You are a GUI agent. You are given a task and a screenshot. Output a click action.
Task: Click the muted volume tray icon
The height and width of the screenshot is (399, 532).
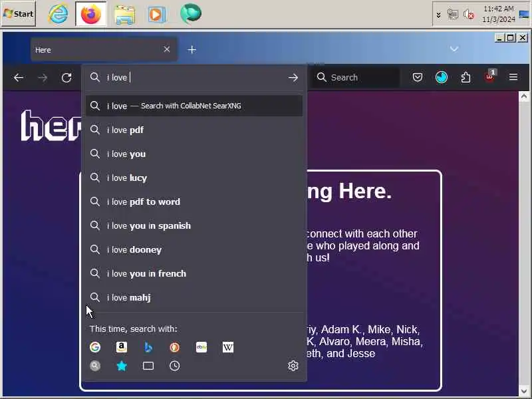(x=469, y=14)
